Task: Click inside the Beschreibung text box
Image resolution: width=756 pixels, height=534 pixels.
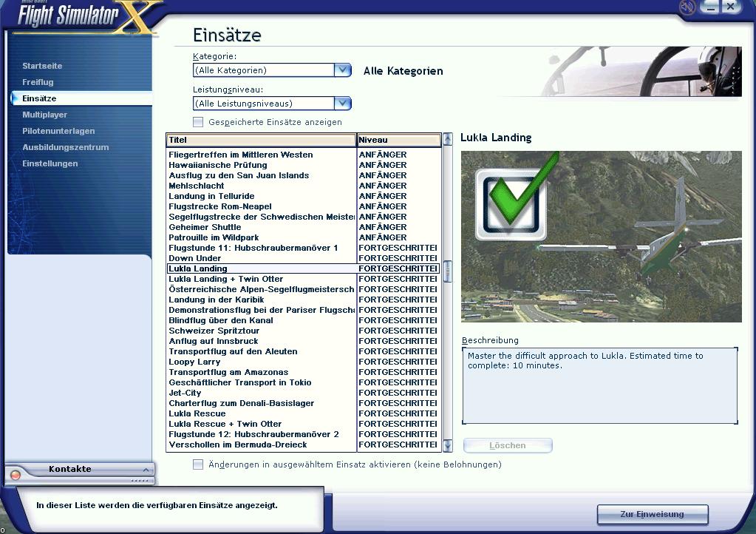Action: pyautogui.click(x=600, y=385)
